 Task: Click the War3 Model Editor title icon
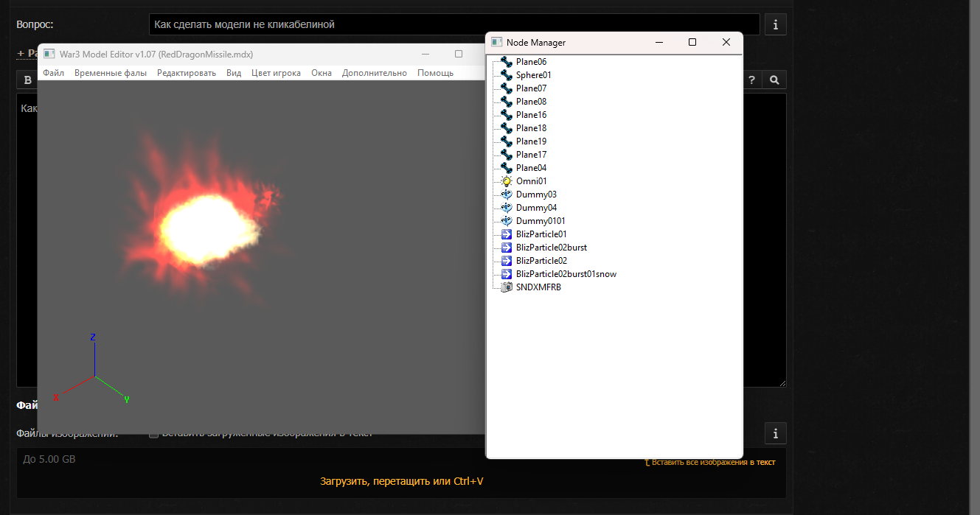[49, 54]
